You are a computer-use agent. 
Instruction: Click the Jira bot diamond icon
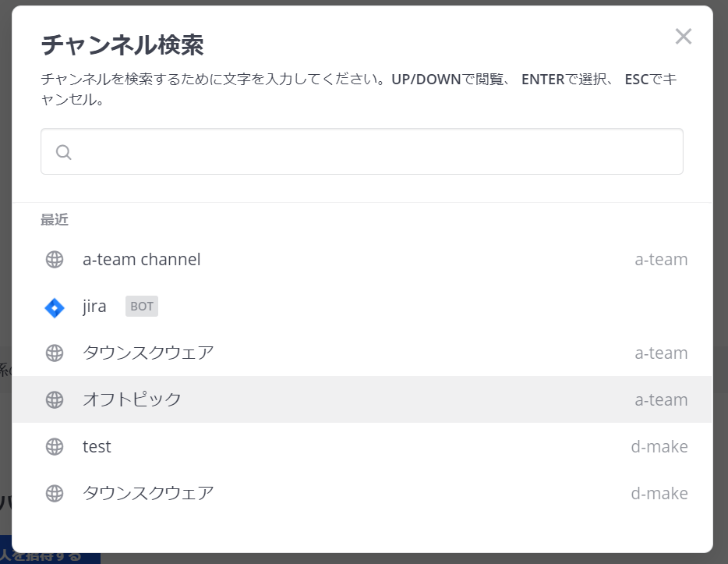click(x=55, y=307)
